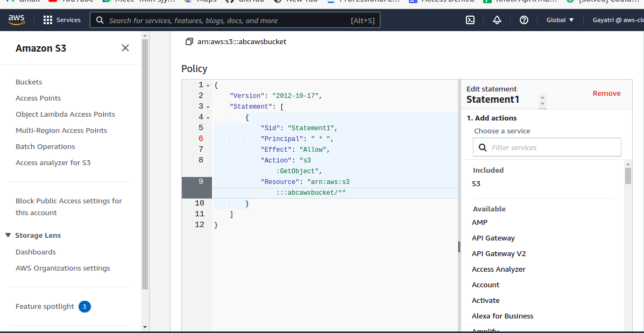
Task: Open the notifications bell
Action: (497, 20)
